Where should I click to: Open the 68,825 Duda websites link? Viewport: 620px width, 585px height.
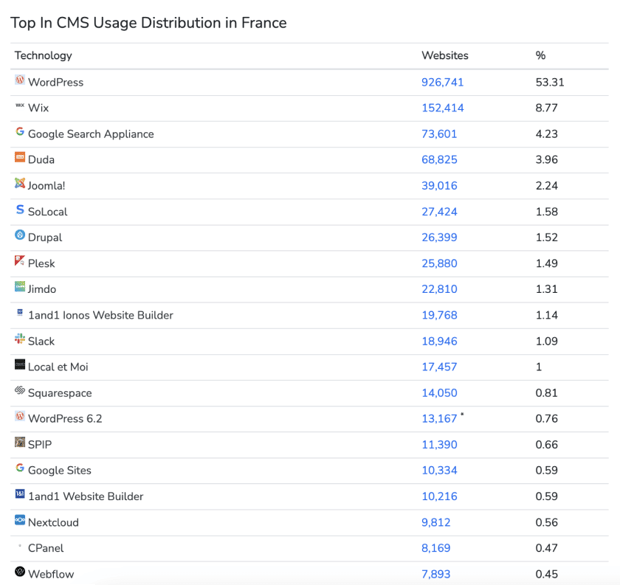point(439,160)
